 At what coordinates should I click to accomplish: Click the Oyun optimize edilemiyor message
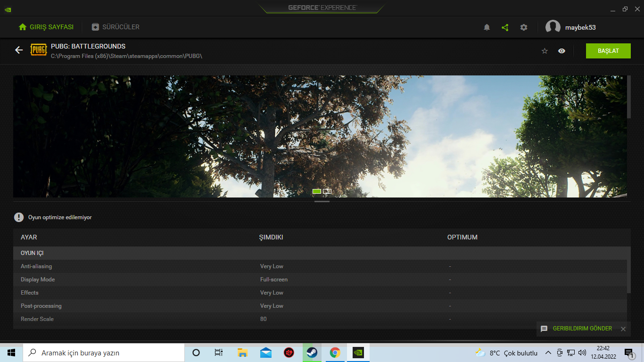click(x=60, y=217)
